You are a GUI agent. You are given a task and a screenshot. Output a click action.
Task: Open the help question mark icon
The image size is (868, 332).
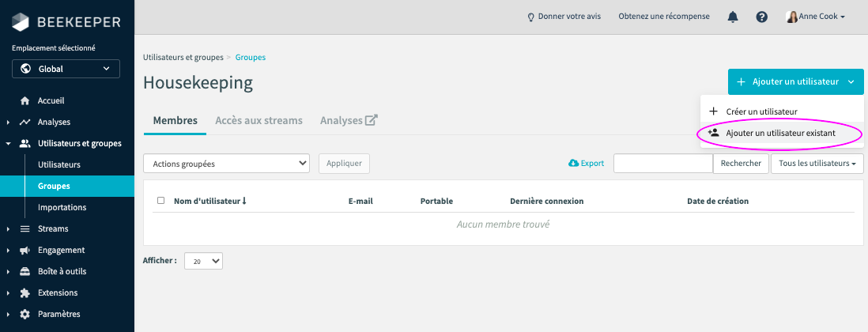(762, 17)
